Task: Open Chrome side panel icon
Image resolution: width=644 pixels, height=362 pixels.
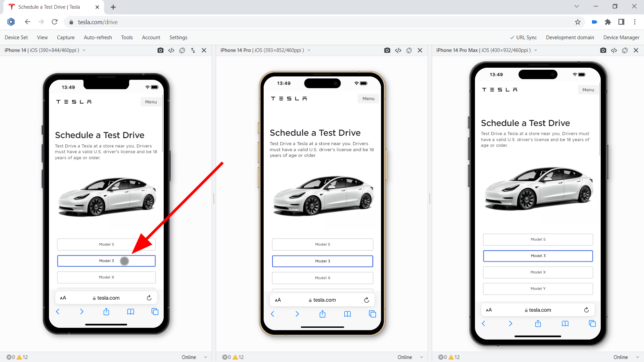Action: pyautogui.click(x=621, y=22)
